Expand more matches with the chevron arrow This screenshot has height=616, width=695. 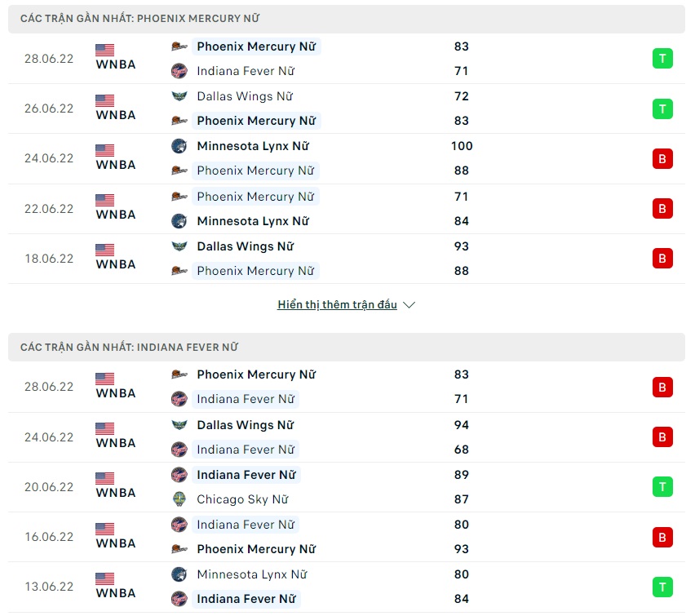click(409, 305)
